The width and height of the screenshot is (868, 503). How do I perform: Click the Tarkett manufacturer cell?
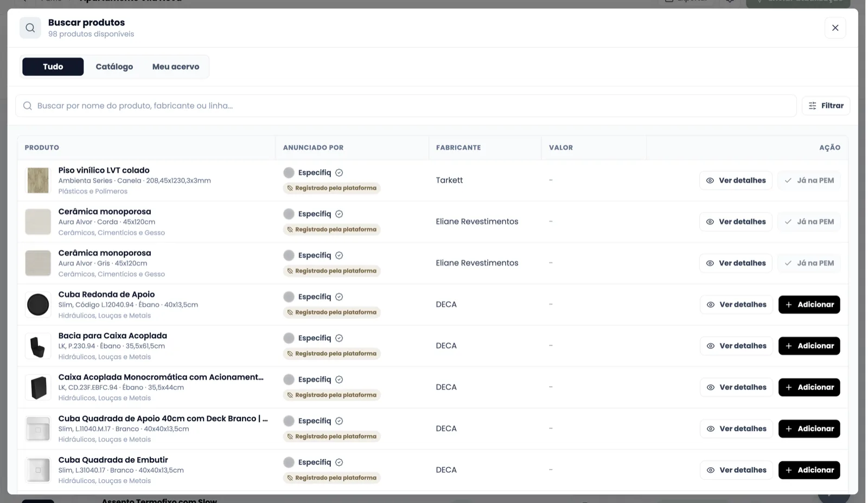click(x=449, y=180)
